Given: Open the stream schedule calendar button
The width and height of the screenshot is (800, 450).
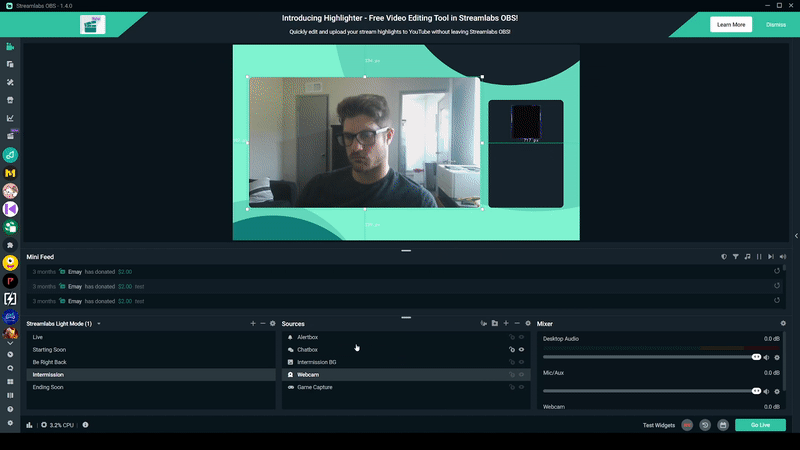Looking at the screenshot, I should coord(722,425).
